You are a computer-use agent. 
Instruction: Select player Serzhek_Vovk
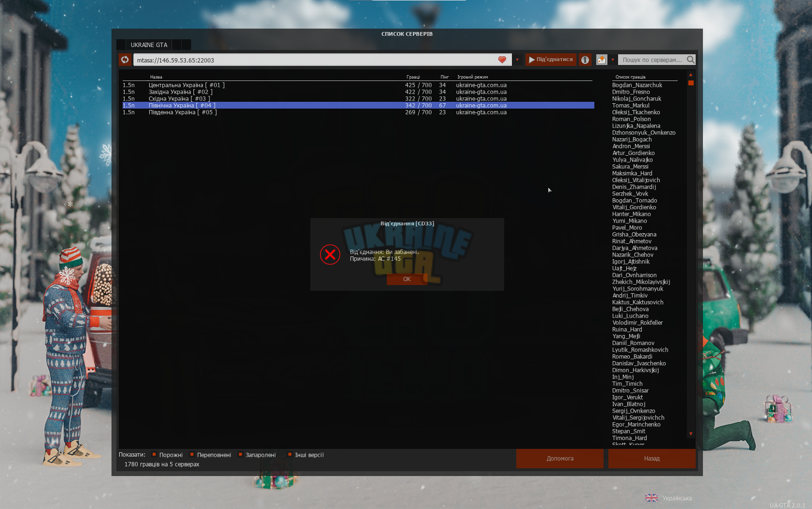[630, 194]
